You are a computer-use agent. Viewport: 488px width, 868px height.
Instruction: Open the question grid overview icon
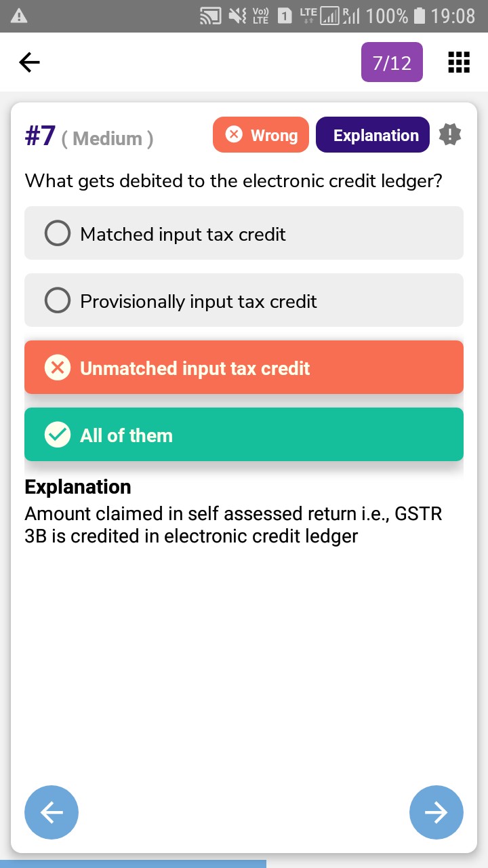click(459, 62)
